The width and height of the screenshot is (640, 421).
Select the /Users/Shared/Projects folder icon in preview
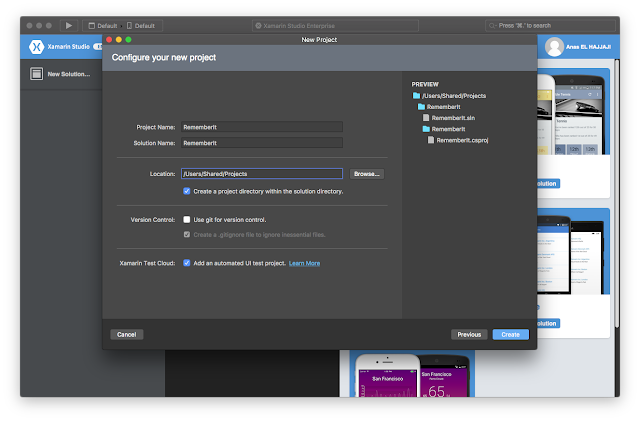coord(416,96)
